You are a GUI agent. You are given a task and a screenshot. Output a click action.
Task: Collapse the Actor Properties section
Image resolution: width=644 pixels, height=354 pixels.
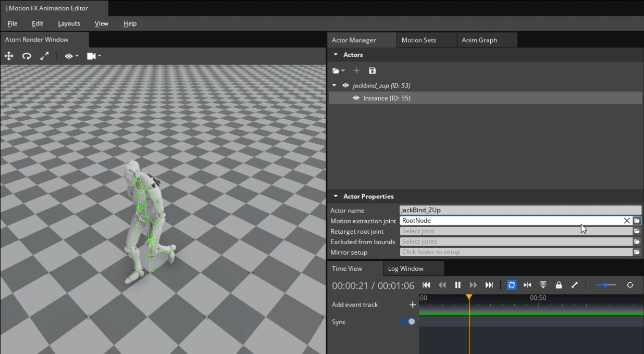pyautogui.click(x=336, y=196)
